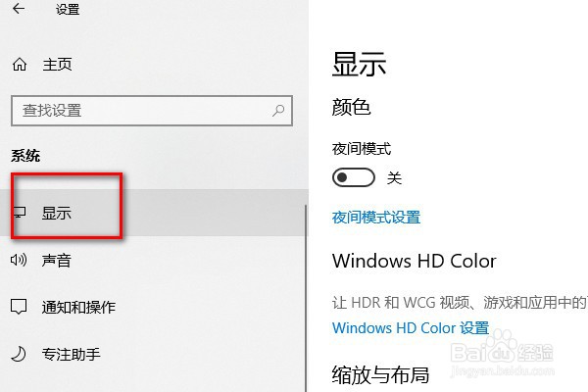Click the magnifier icon in search box

(278, 111)
